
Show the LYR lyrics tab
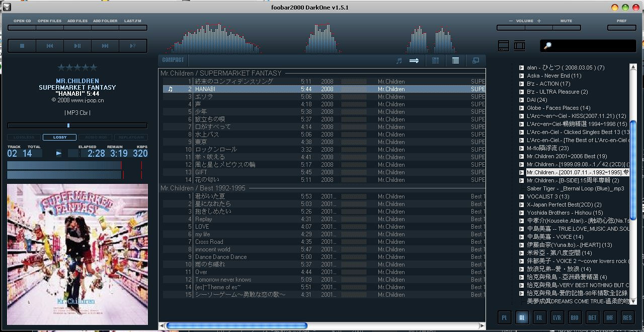point(557,318)
